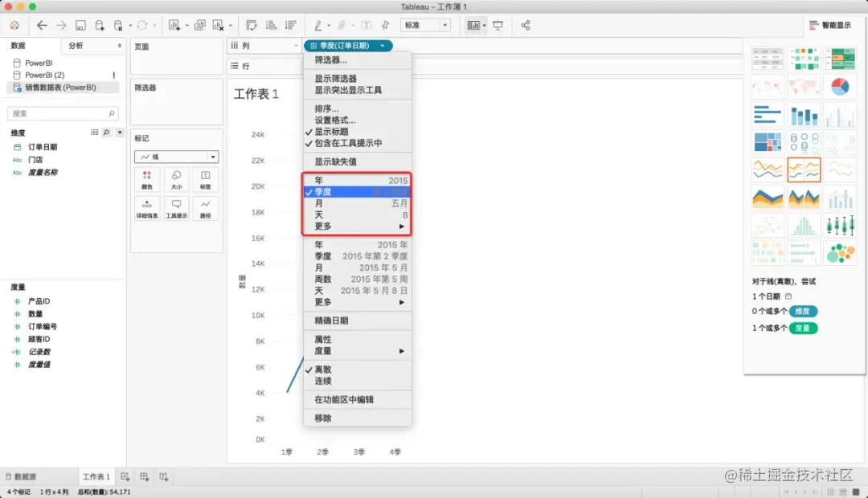Pick the horizontal bar chart in Show Me

tap(768, 115)
